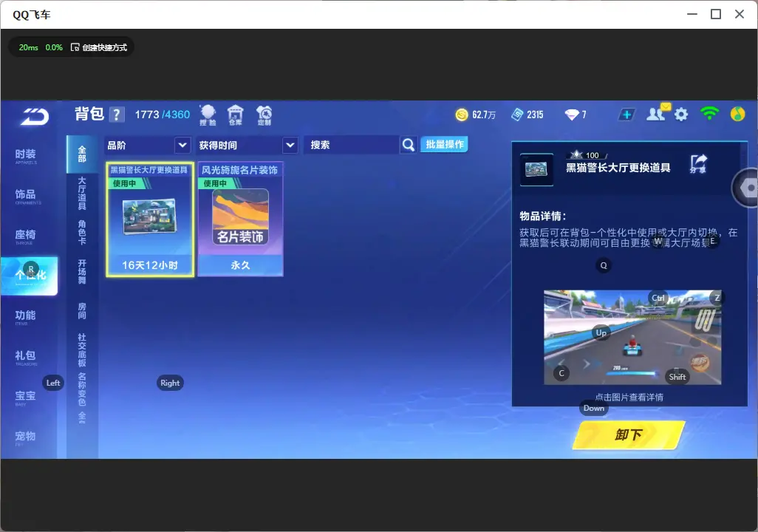Click the 点击图片查看详情 text

point(629,397)
